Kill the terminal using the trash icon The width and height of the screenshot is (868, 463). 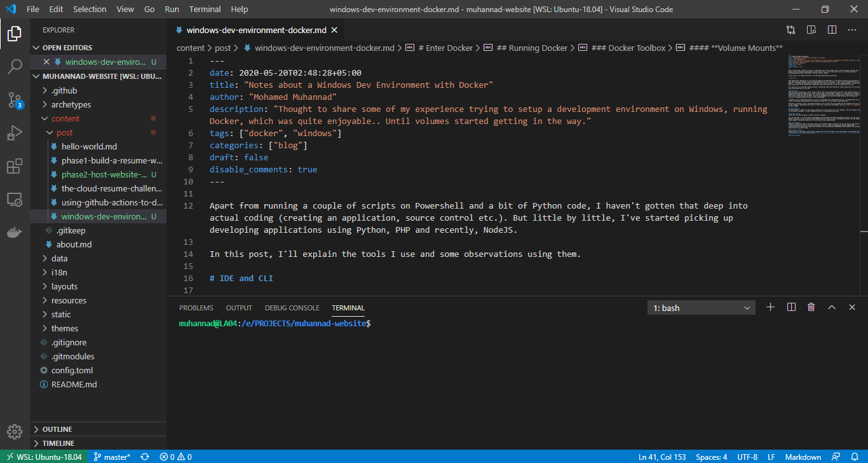click(811, 307)
